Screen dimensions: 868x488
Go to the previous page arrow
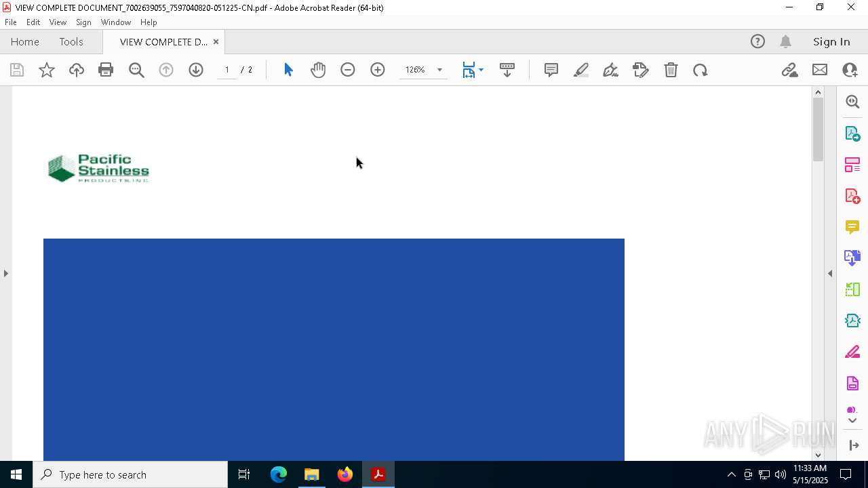coord(166,70)
